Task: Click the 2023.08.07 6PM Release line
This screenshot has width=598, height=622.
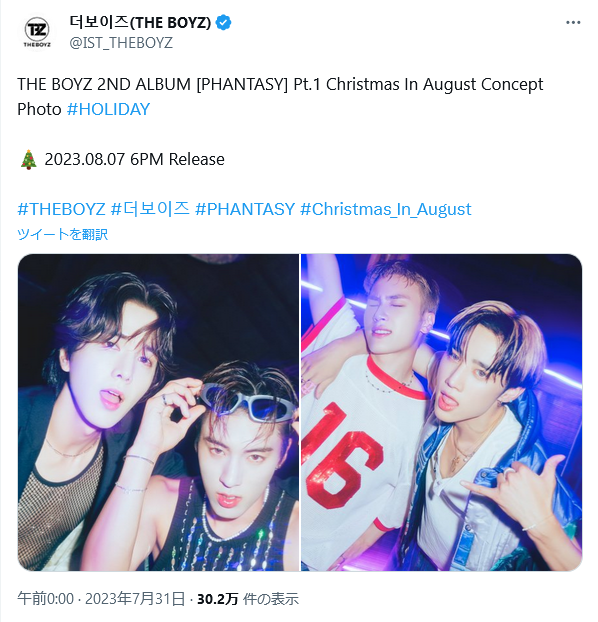Action: 135,159
